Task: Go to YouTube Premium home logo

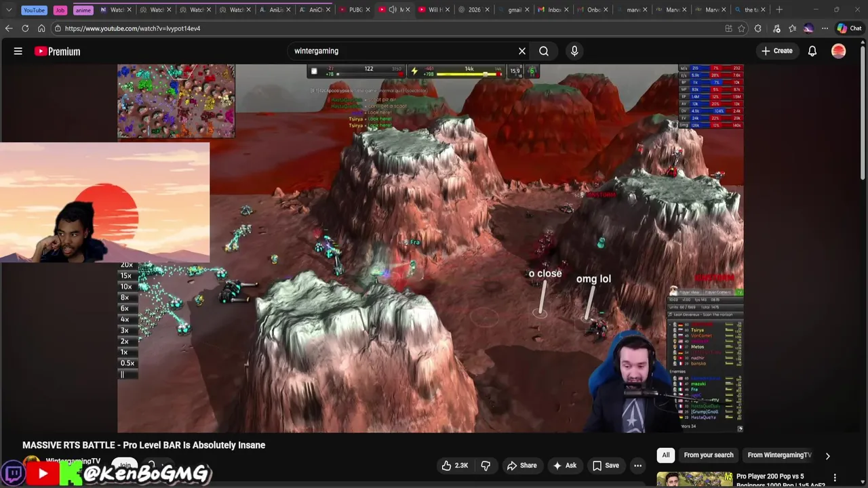Action: [x=57, y=52]
